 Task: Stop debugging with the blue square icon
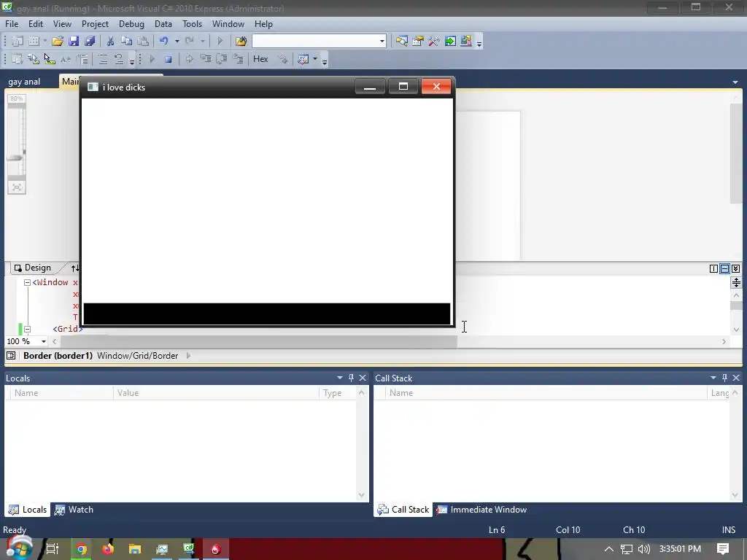[169, 60]
